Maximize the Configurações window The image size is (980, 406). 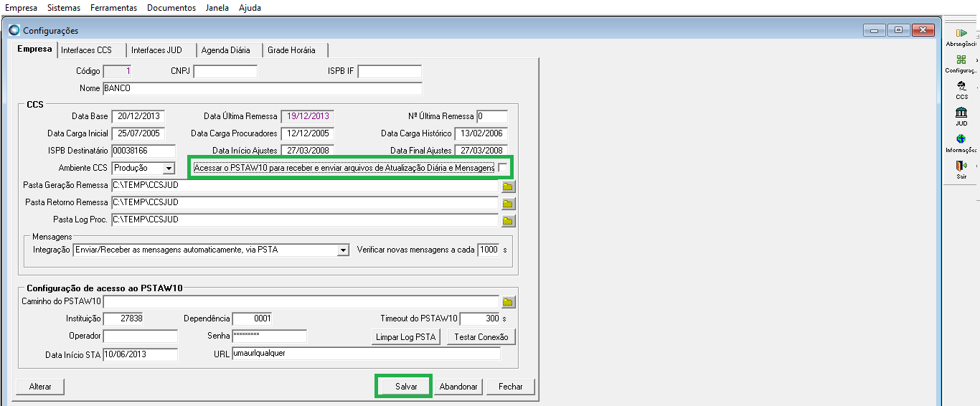pyautogui.click(x=898, y=30)
